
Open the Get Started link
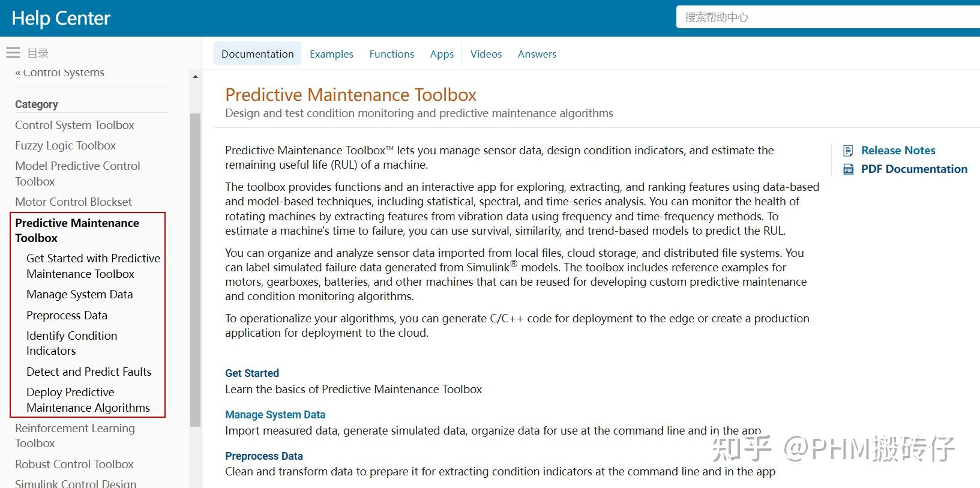[x=252, y=373]
